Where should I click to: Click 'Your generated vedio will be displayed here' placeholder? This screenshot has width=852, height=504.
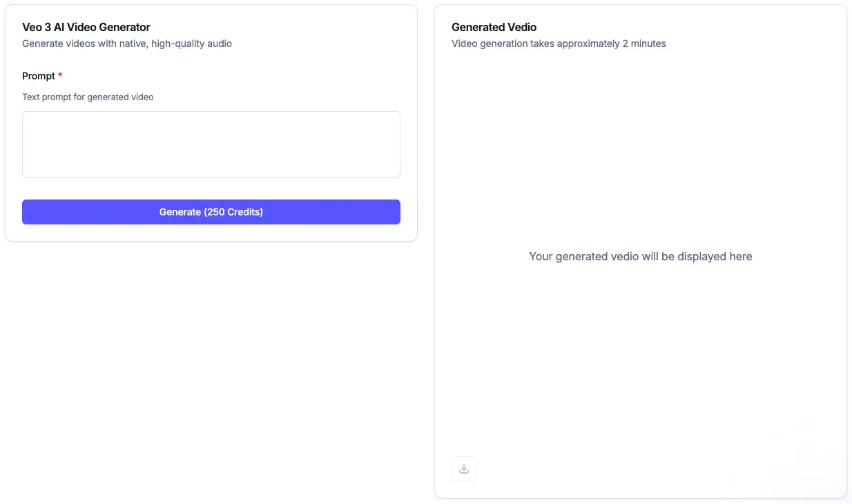pos(640,256)
